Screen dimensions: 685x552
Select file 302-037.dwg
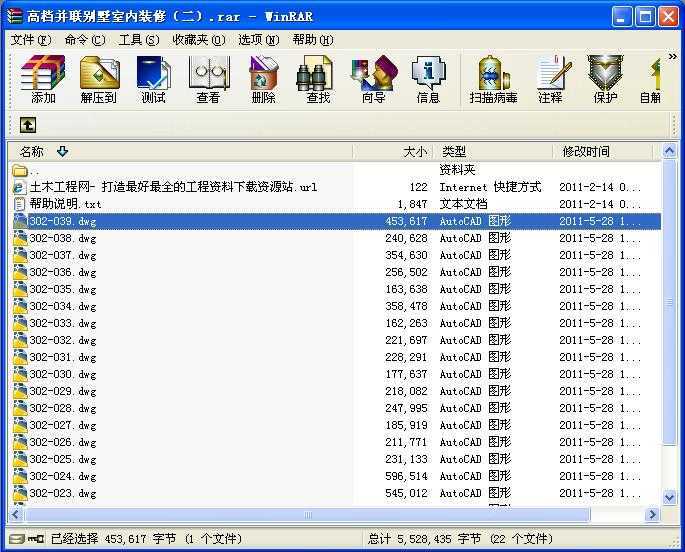pos(63,255)
